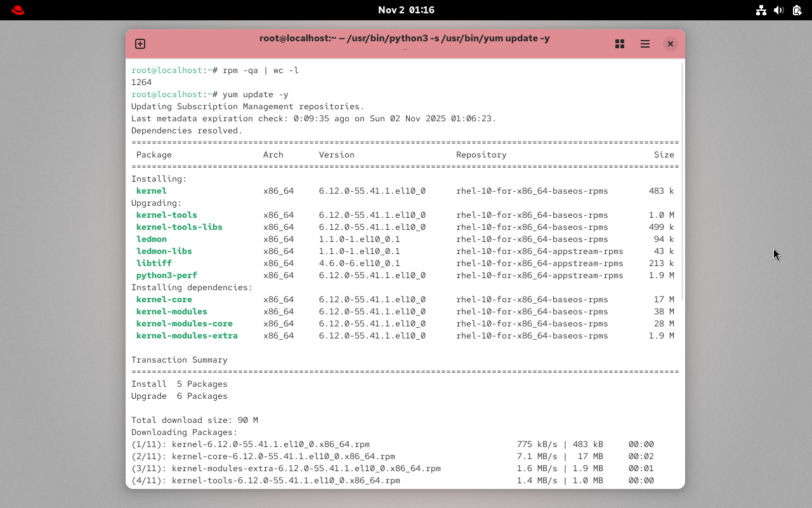Click the battery power icon in top bar
812x508 pixels.
coord(797,10)
